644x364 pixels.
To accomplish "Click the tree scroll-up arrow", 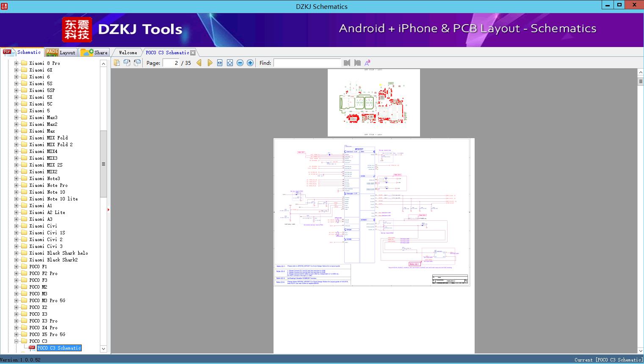I will [x=103, y=64].
